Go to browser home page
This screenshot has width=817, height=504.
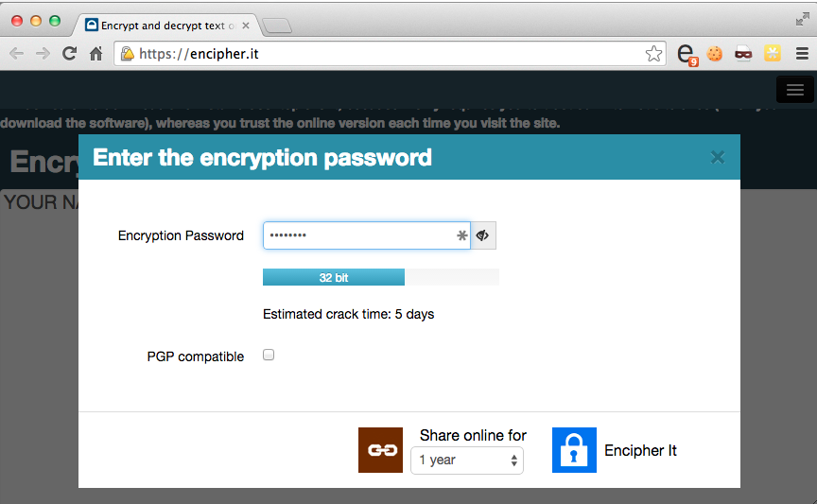[96, 54]
